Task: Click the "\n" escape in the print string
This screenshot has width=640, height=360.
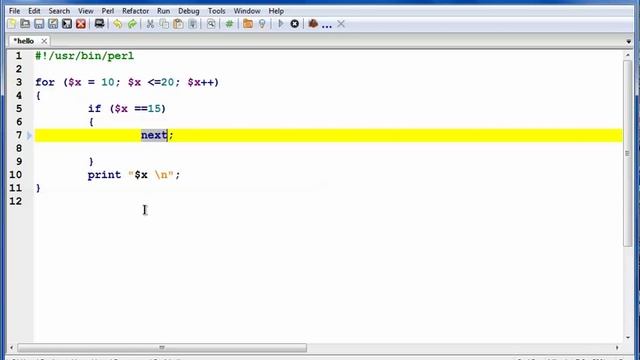Action: pyautogui.click(x=161, y=175)
